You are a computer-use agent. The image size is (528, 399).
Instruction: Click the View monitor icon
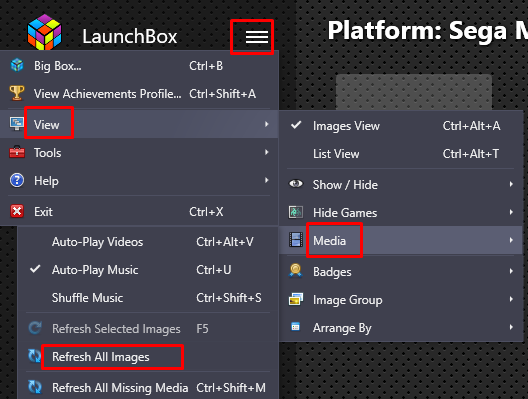point(17,124)
